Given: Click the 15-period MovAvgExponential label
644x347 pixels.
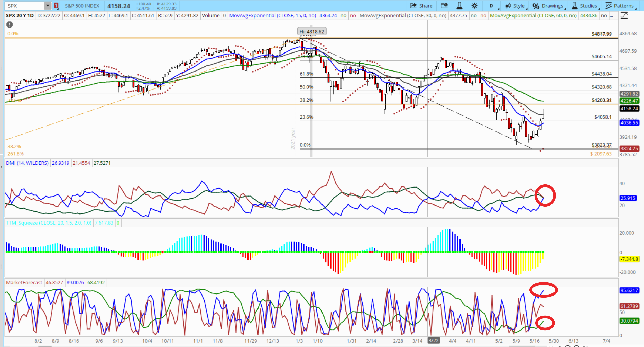Looking at the screenshot, I should [272, 16].
